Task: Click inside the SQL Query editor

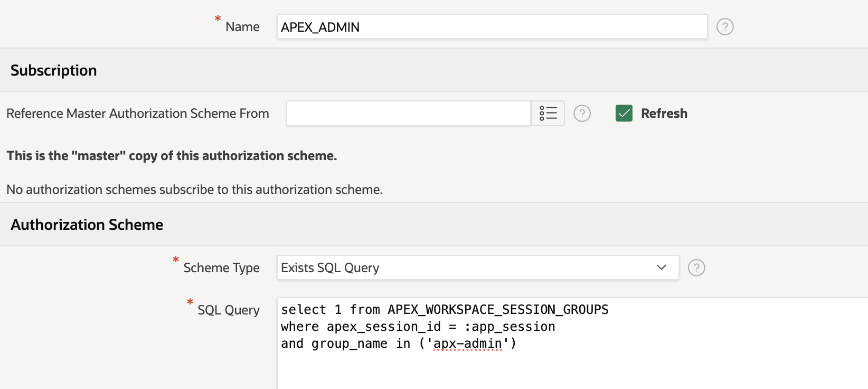Action: pos(572,344)
